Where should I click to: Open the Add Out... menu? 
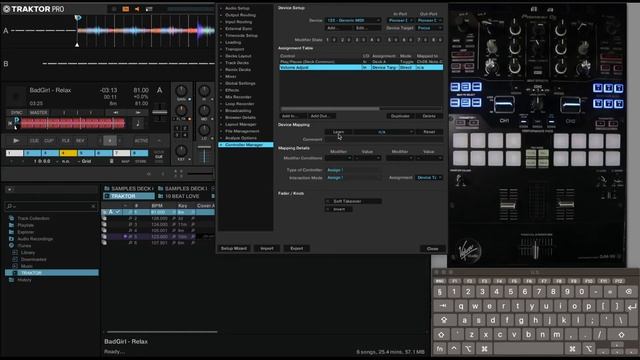pos(321,116)
